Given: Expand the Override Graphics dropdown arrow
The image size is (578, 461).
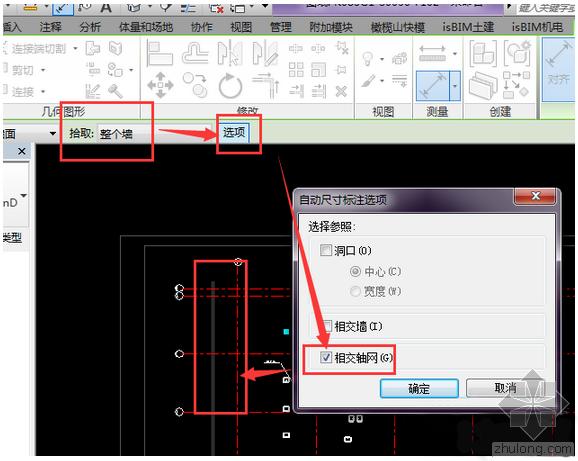Looking at the screenshot, I should click(x=382, y=81).
